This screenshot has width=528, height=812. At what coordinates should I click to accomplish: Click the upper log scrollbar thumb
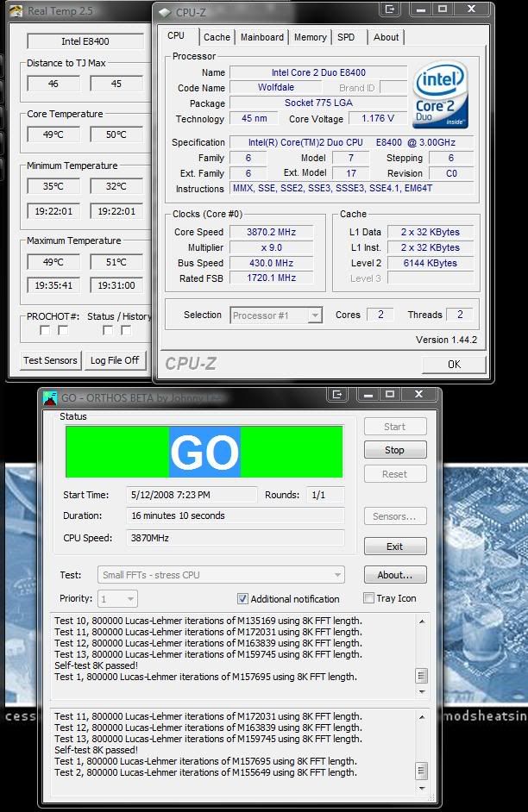pos(422,676)
